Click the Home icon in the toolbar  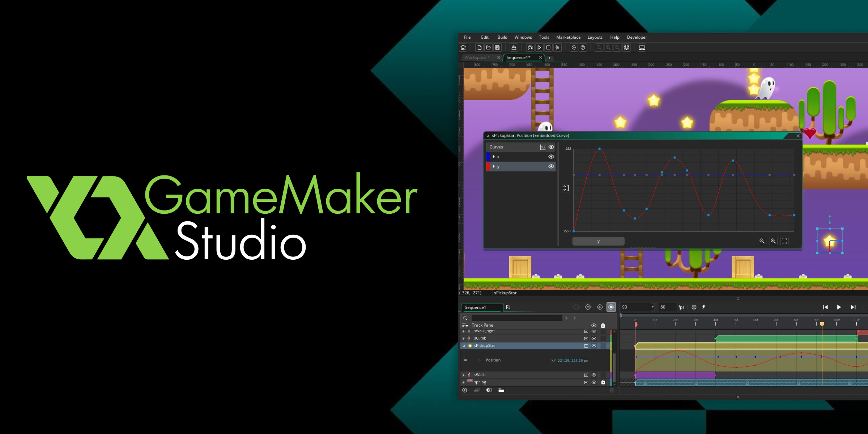point(463,47)
